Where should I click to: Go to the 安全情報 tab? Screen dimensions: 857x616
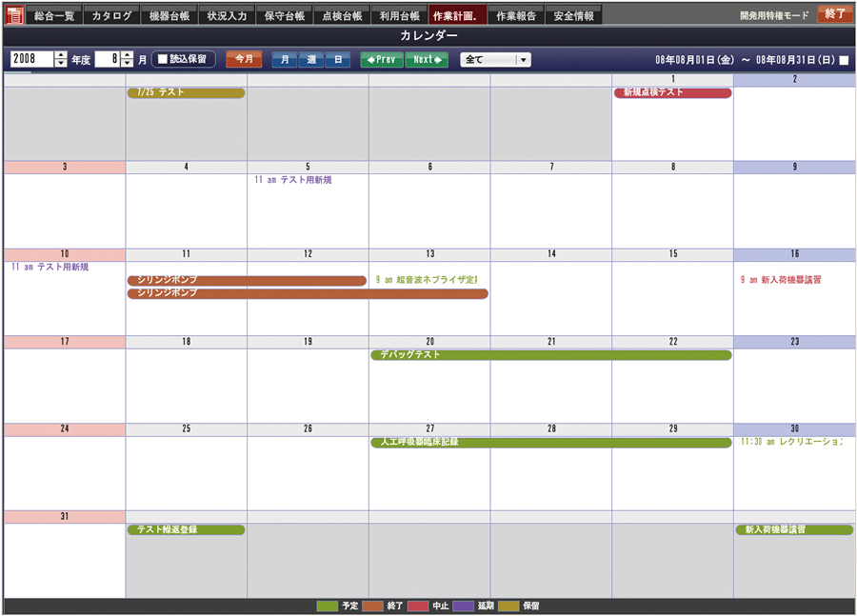pos(574,15)
